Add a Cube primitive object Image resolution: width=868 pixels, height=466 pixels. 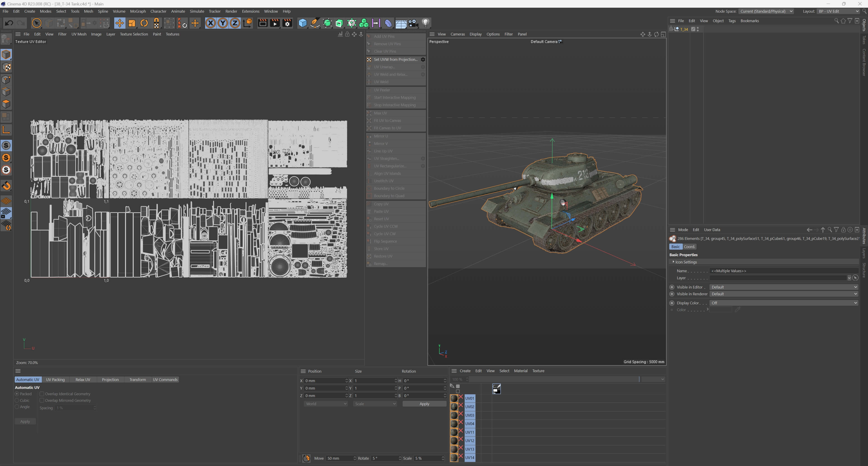pyautogui.click(x=303, y=23)
